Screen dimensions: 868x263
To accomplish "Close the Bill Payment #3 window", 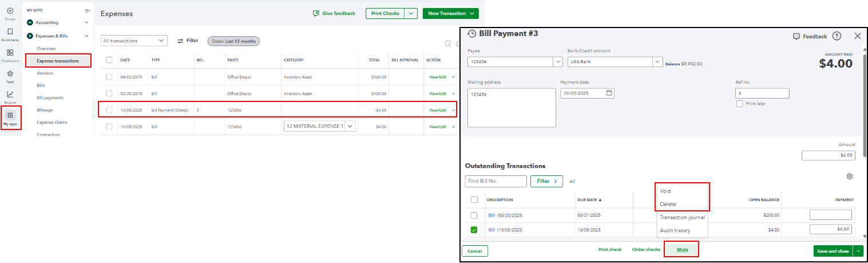I will pos(857,36).
